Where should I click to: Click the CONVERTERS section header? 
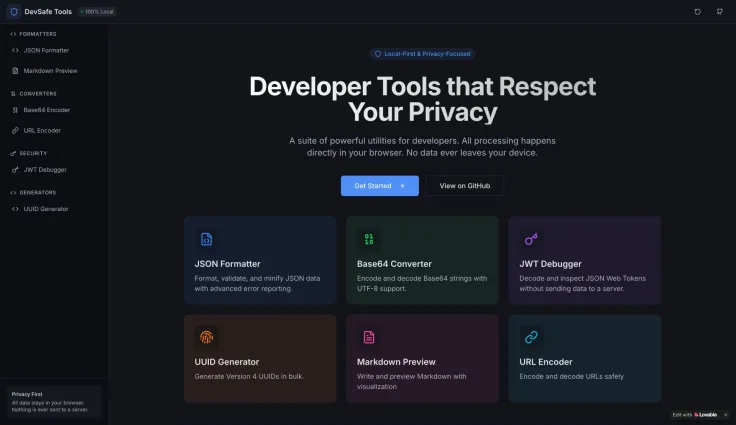[33, 94]
